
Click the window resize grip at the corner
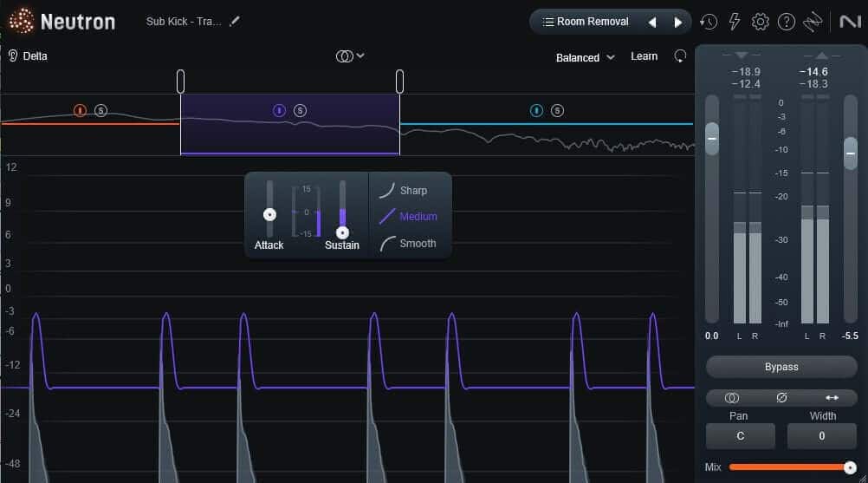pyautogui.click(x=863, y=478)
